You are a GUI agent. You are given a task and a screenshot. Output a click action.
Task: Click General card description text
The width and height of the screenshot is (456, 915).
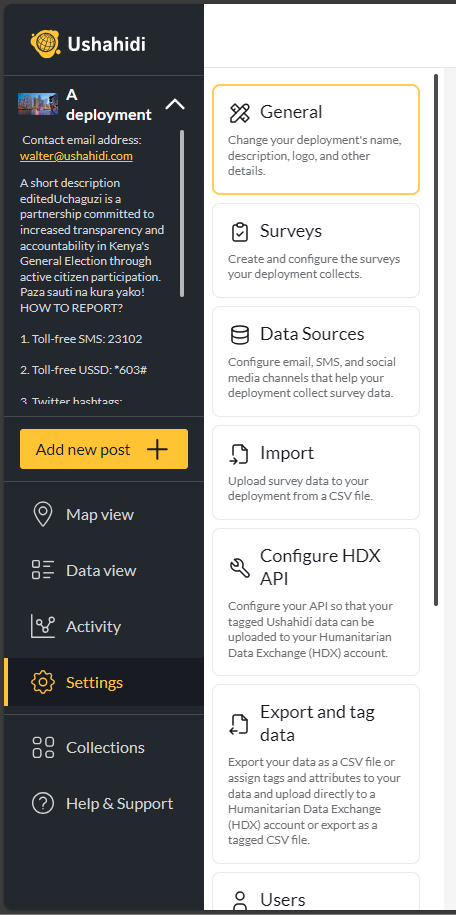[315, 156]
